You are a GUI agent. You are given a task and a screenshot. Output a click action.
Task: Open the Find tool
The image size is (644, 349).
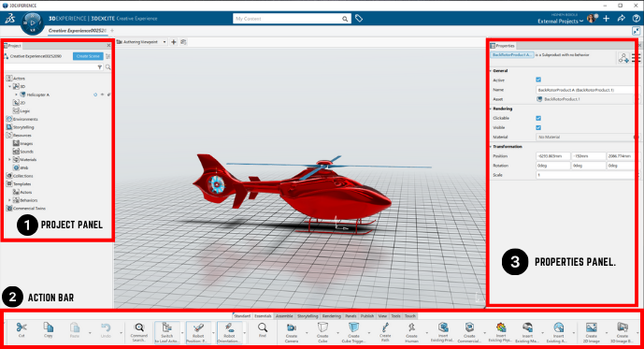(263, 329)
